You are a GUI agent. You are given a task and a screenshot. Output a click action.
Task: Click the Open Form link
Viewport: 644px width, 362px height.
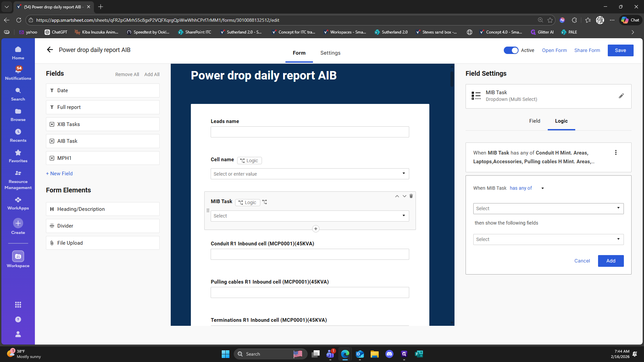point(554,50)
